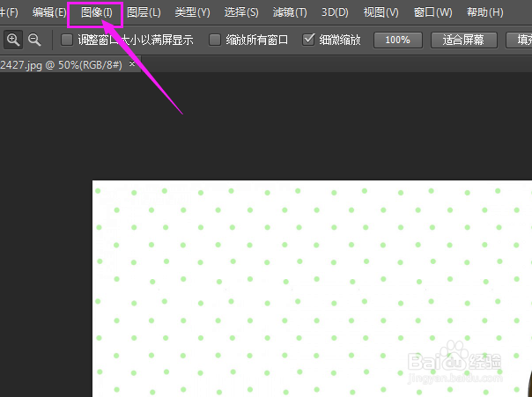Image resolution: width=532 pixels, height=397 pixels.
Task: Open the 窗口(W) menu
Action: [433, 12]
